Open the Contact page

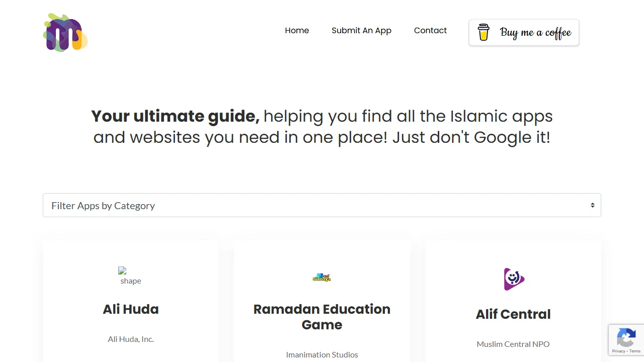[430, 30]
